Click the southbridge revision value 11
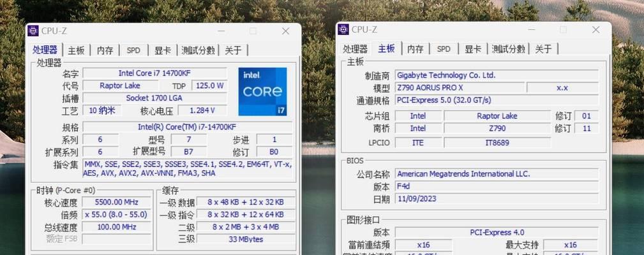The image size is (644, 255). click(587, 128)
